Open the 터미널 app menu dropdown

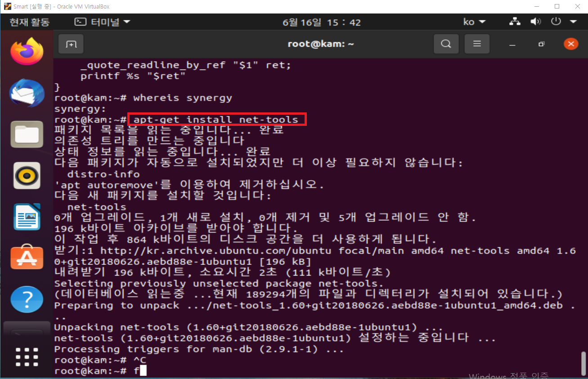(103, 22)
